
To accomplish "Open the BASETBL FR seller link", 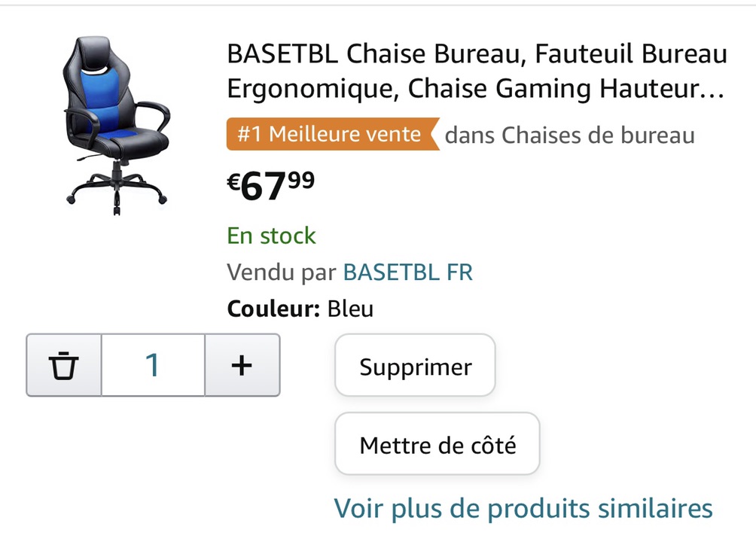I will (408, 272).
